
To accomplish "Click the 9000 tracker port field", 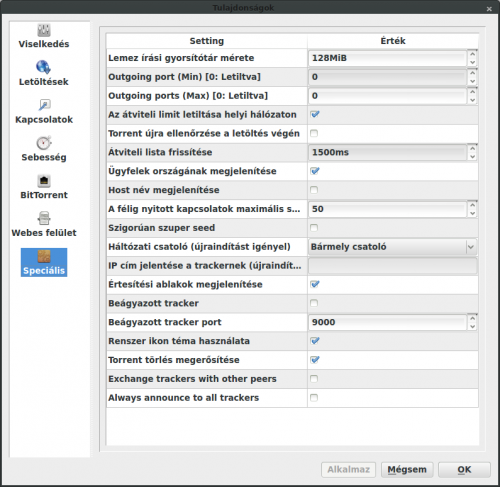I will point(388,322).
